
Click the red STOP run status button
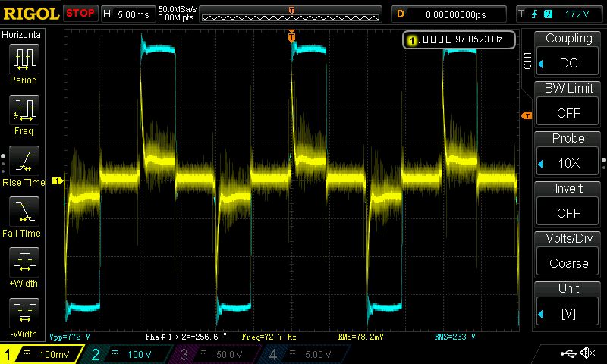(x=80, y=14)
